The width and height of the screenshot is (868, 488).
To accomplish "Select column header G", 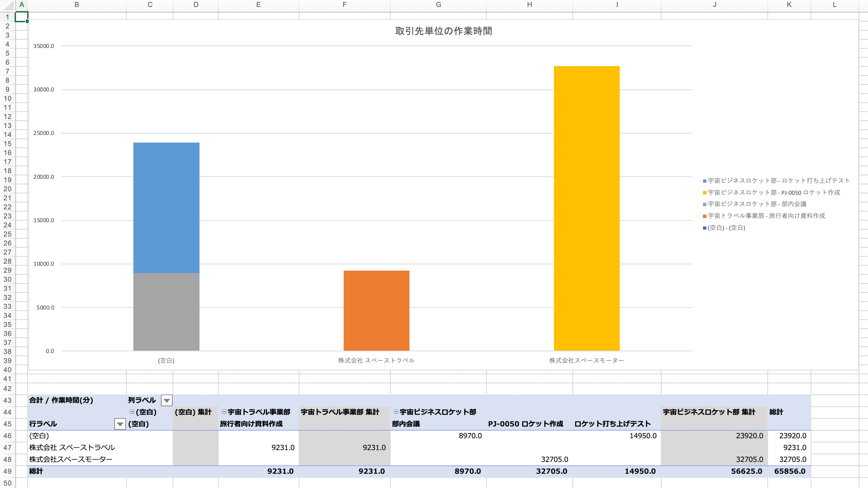I will coord(438,5).
